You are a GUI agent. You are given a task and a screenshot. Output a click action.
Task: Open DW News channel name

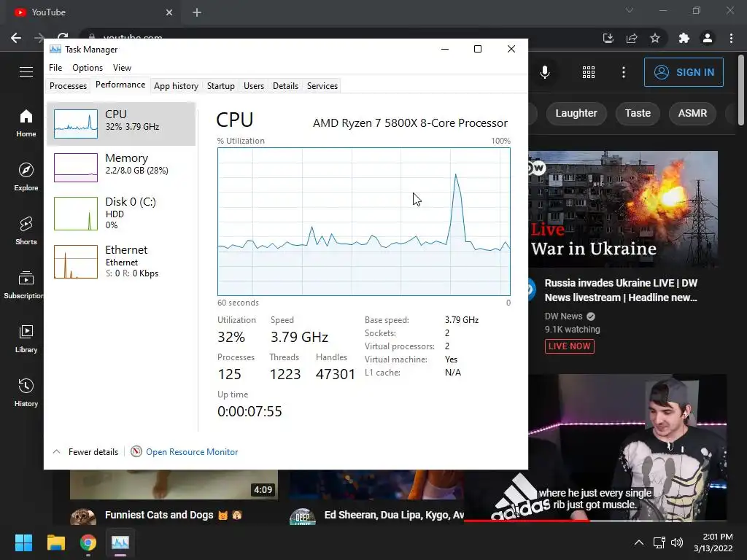click(x=564, y=316)
